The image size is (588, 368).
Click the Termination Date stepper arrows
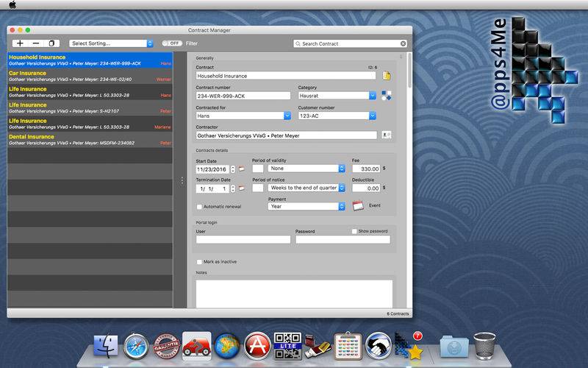pyautogui.click(x=233, y=188)
